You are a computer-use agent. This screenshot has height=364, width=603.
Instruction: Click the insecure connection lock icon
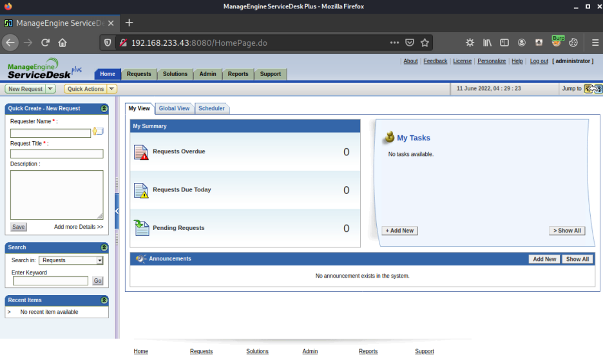click(123, 43)
